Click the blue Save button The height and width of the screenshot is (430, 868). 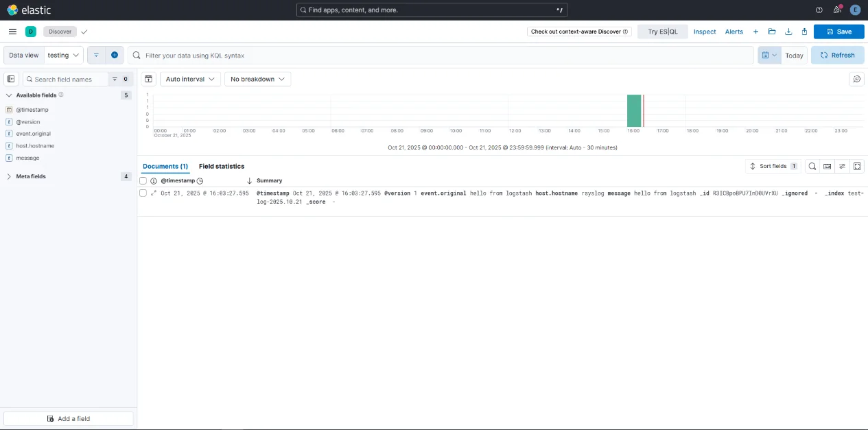pyautogui.click(x=838, y=32)
